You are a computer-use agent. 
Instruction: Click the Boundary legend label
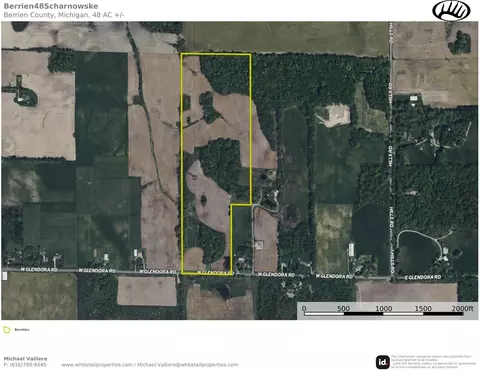[x=22, y=330]
